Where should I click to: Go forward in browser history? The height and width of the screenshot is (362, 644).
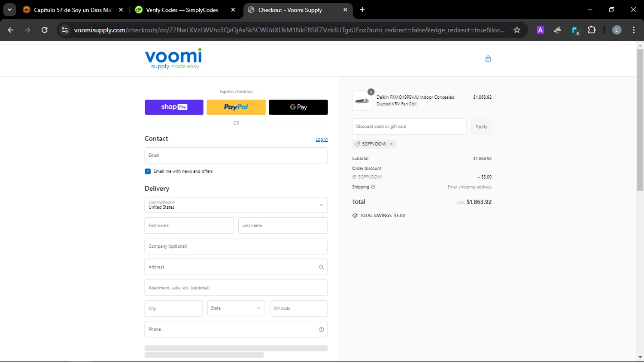point(27,30)
